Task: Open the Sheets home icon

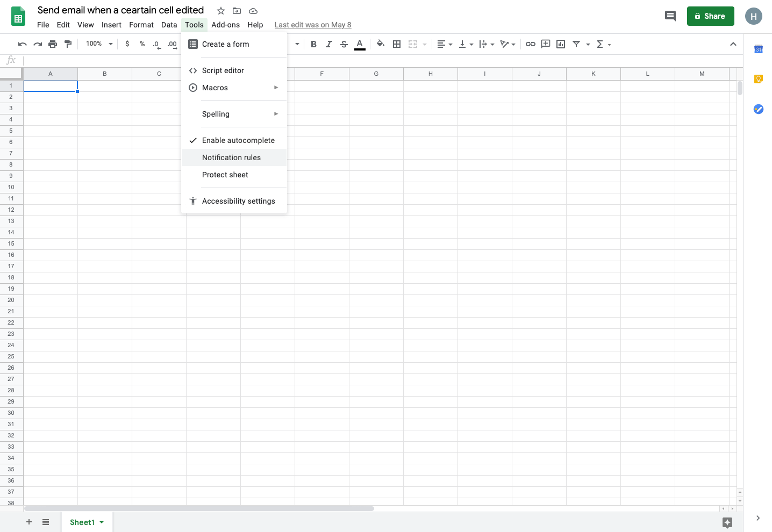Action: click(18, 16)
